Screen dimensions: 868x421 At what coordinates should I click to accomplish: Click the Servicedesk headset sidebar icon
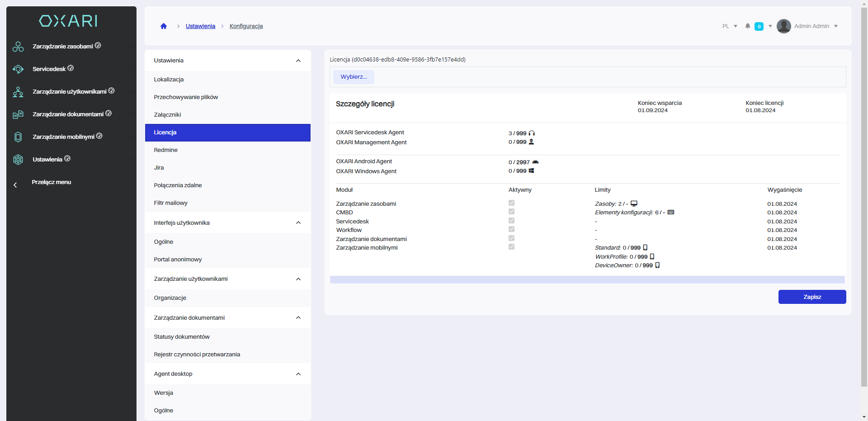click(x=18, y=69)
